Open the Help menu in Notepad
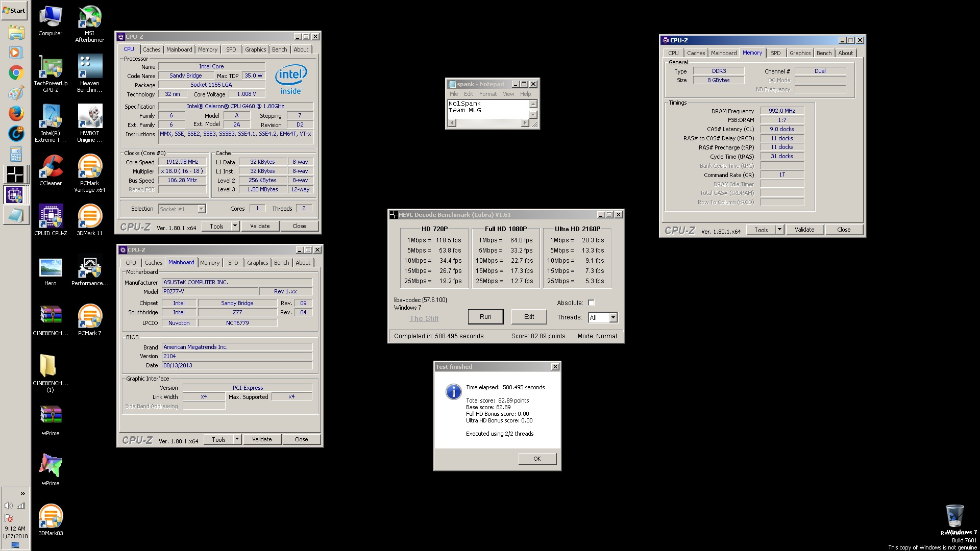This screenshot has height=551, width=980. 525,94
